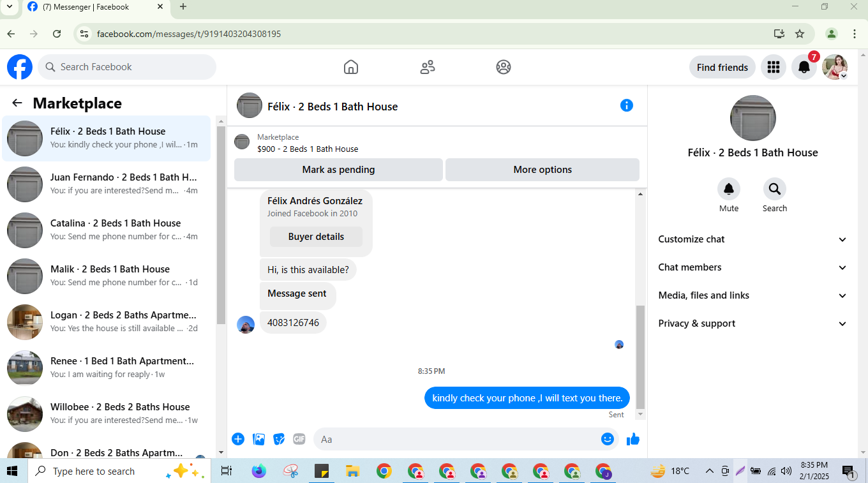
Task: Click the large listing avatar in right panel
Action: tap(753, 118)
